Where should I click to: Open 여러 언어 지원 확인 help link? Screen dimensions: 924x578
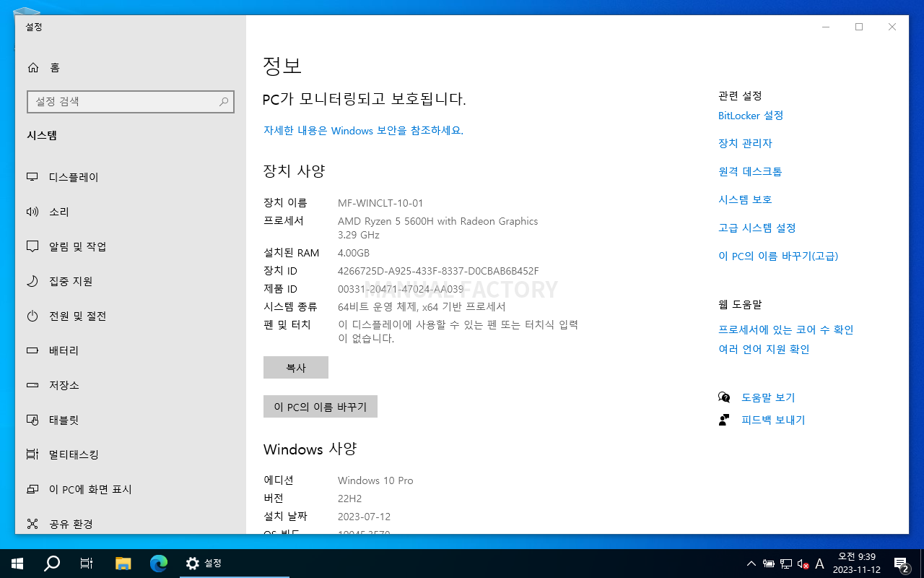click(764, 350)
